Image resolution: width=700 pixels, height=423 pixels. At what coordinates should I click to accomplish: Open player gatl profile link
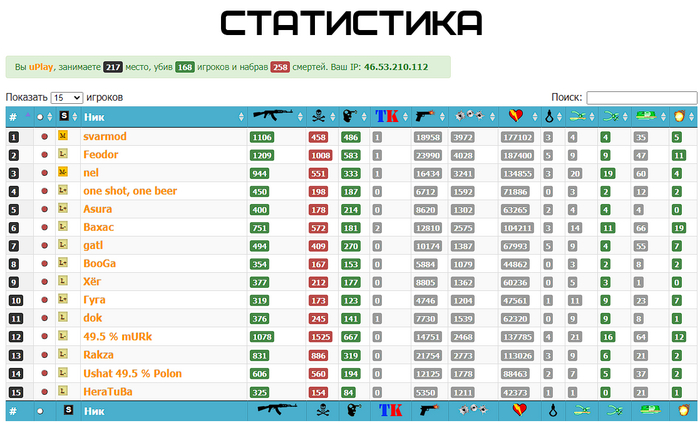93,245
